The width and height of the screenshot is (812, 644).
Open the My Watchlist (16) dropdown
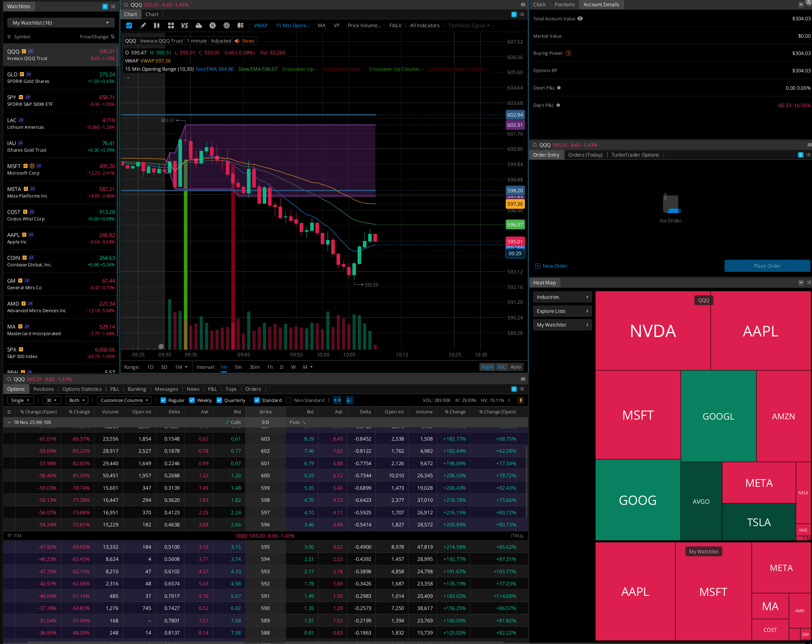coord(61,23)
